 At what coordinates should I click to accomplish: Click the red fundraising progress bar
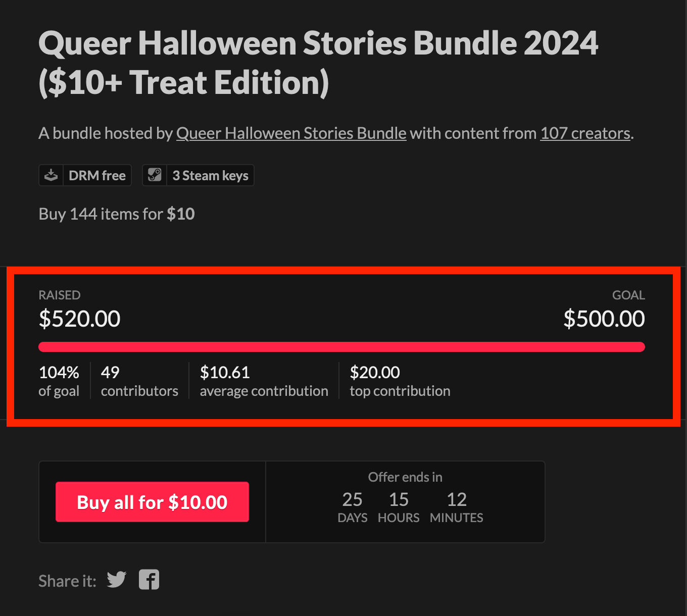pos(341,347)
